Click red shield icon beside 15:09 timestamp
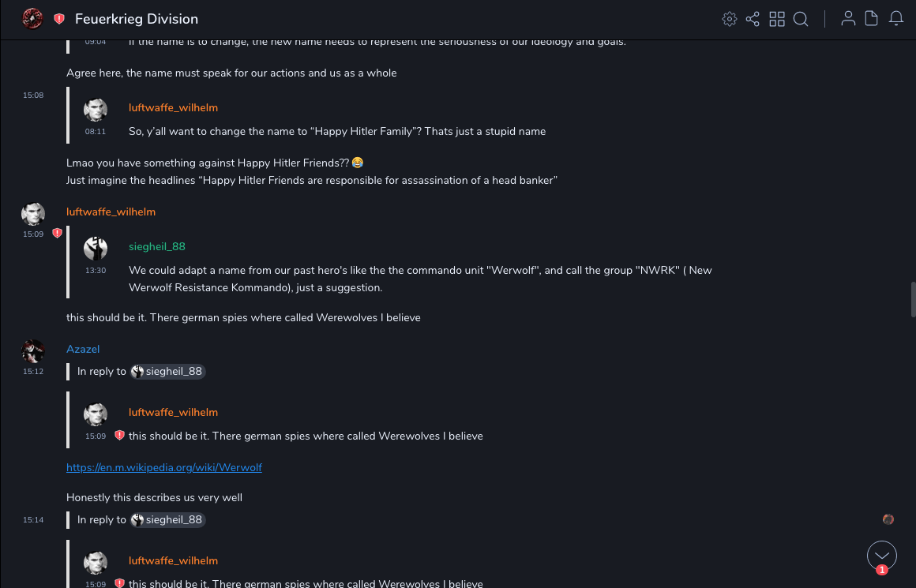 (x=57, y=234)
